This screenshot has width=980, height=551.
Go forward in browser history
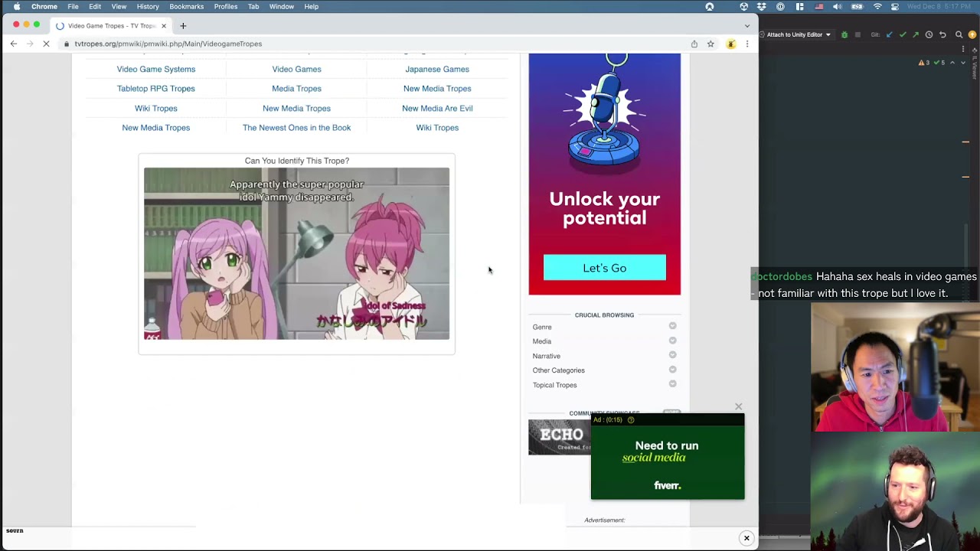pos(30,44)
